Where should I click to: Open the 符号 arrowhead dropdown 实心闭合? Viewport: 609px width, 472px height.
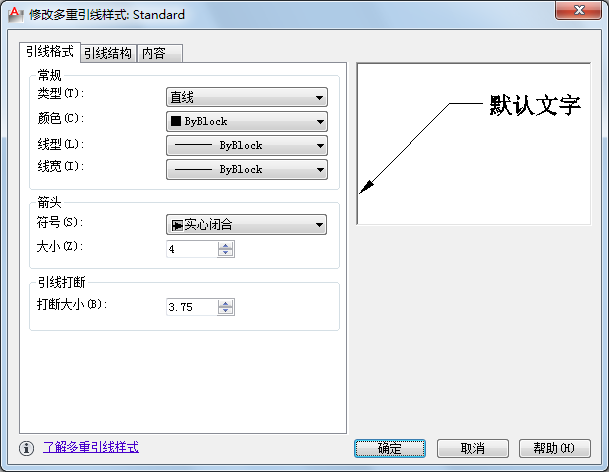coord(246,225)
